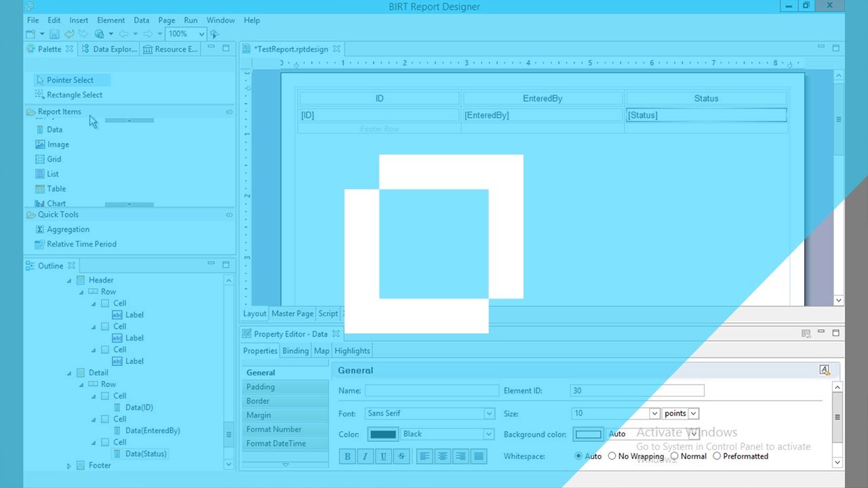Pick the Table report item in the palette
This screenshot has height=488, width=868.
(x=51, y=189)
